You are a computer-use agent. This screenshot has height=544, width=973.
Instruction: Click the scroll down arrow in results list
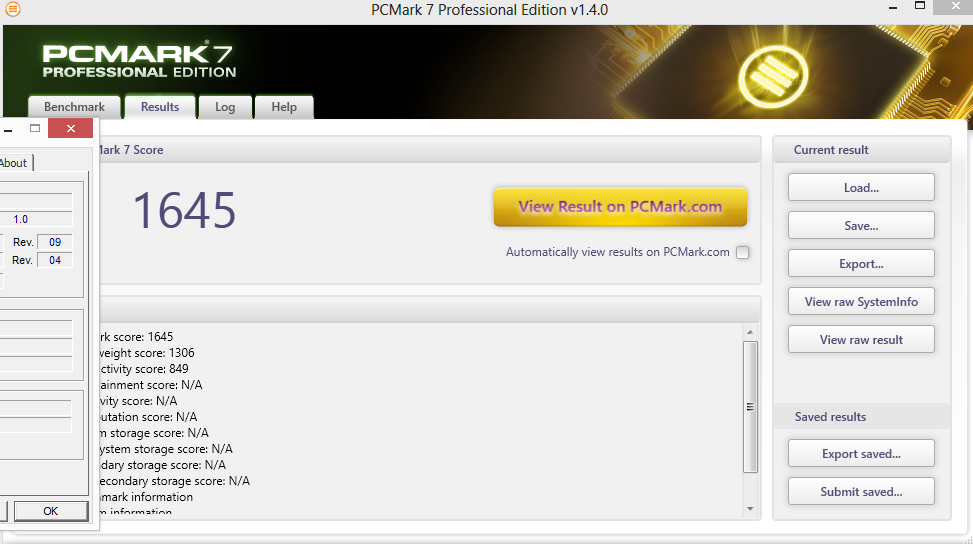pos(750,509)
